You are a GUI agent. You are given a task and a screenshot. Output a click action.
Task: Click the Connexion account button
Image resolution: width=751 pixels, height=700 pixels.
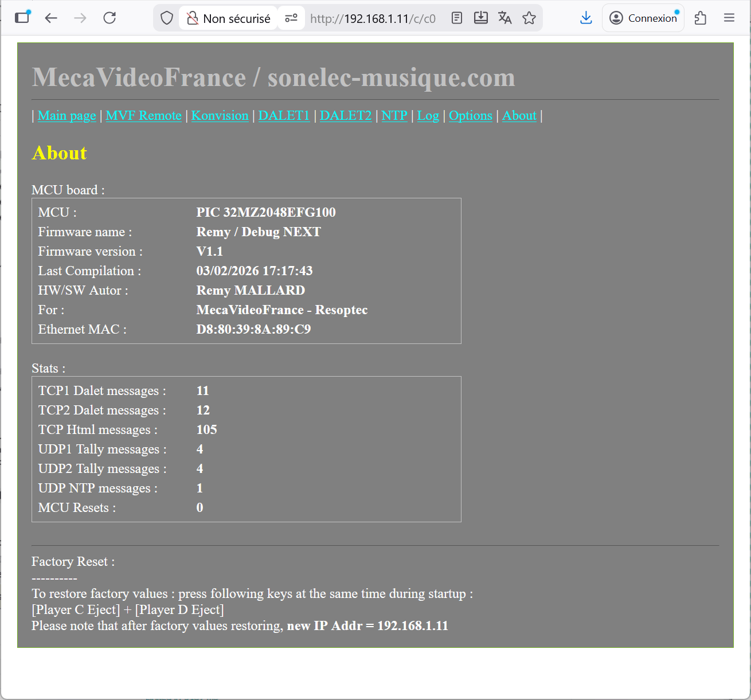(643, 18)
